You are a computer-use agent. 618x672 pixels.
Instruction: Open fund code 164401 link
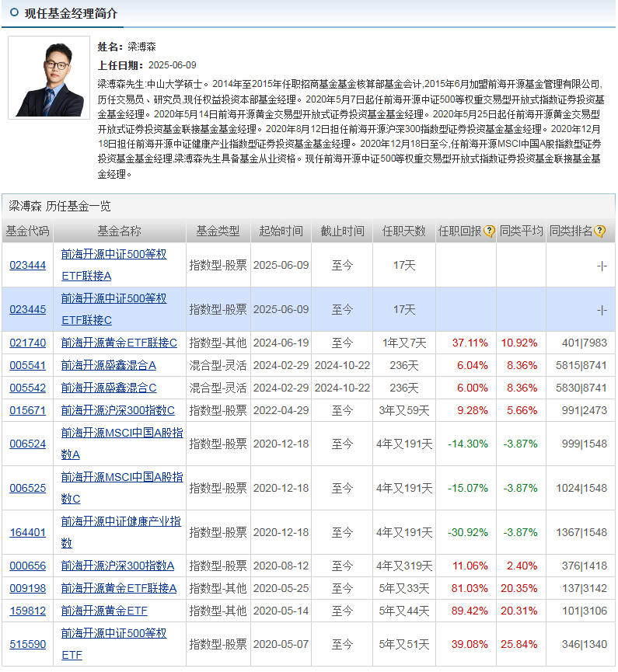[28, 532]
